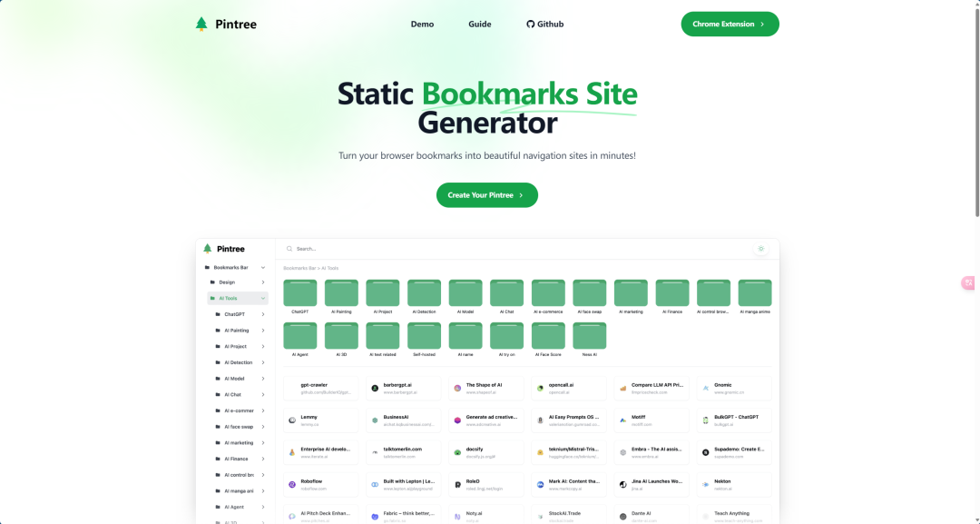Open The Shape of AI bookmark card
This screenshot has height=524, width=980.
coord(486,389)
